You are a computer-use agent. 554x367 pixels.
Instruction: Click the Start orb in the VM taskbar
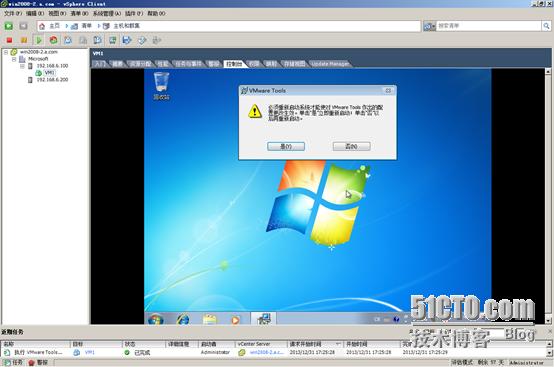point(155,319)
